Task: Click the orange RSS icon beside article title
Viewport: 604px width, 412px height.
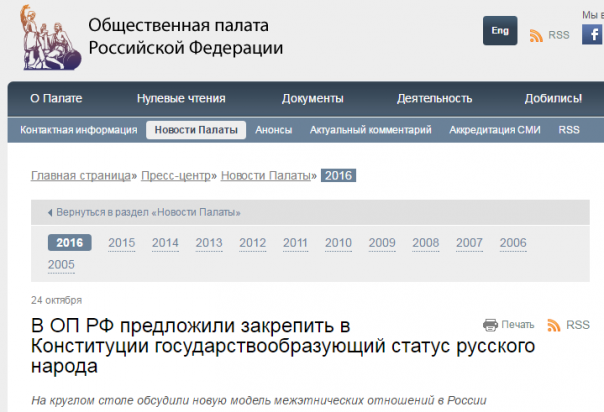Action: coord(554,325)
